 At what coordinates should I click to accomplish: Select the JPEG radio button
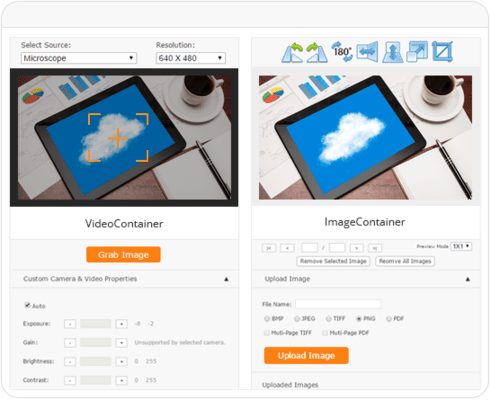pyautogui.click(x=297, y=319)
